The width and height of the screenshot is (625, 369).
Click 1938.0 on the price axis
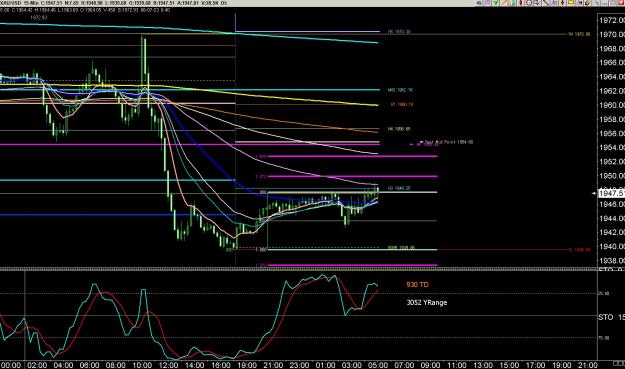(x=612, y=261)
